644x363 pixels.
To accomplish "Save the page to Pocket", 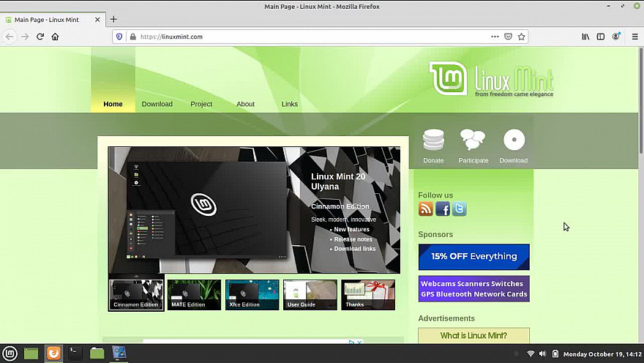I will 508,37.
